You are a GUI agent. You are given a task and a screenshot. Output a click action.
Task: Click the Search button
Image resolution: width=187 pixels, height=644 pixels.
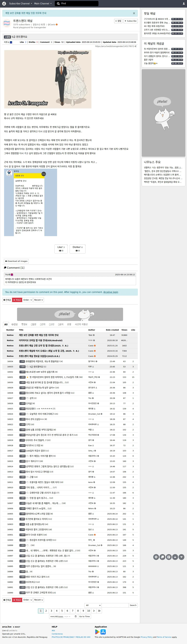click(133, 605)
